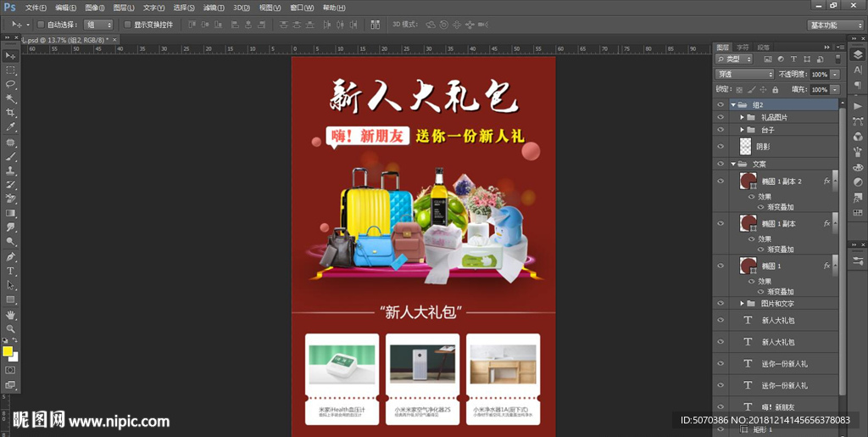Select the Crop tool
This screenshot has width=868, height=437.
(11, 113)
